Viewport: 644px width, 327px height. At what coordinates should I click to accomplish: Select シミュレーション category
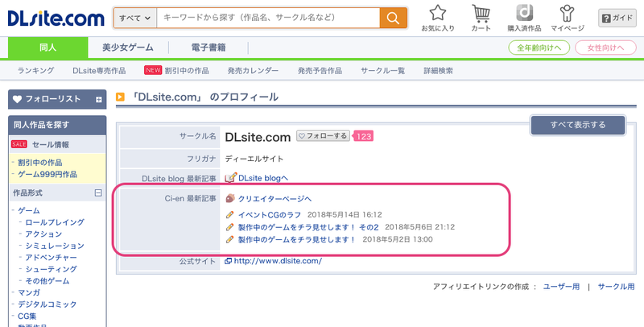[55, 246]
